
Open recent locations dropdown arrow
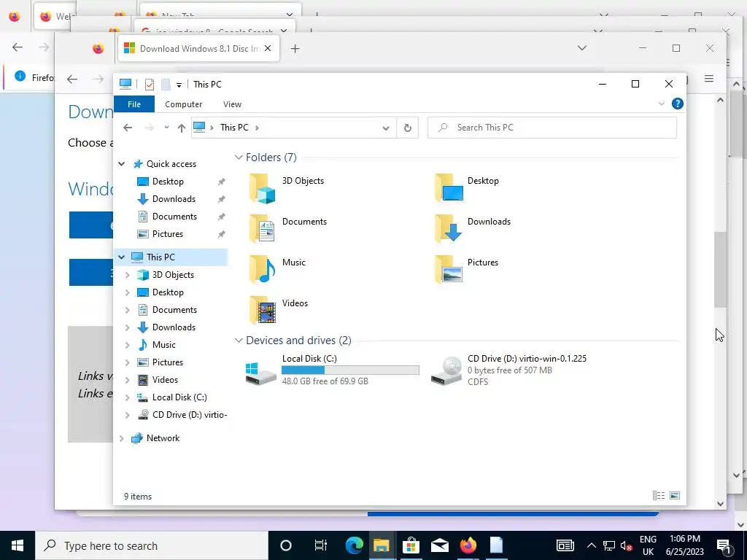[166, 128]
